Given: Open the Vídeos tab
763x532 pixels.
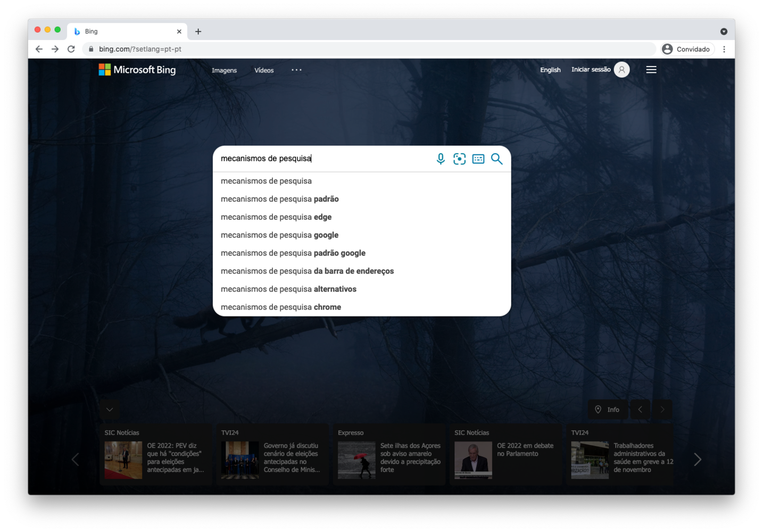Looking at the screenshot, I should 264,70.
